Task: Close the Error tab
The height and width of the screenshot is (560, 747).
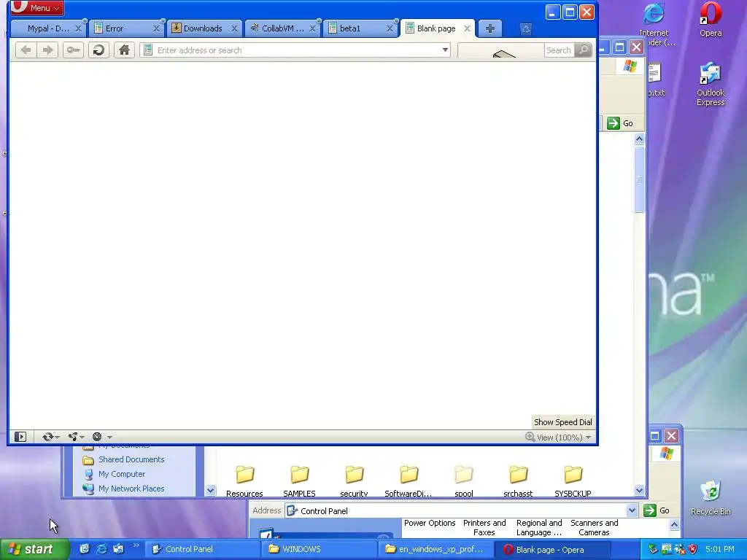Action: coord(156,28)
